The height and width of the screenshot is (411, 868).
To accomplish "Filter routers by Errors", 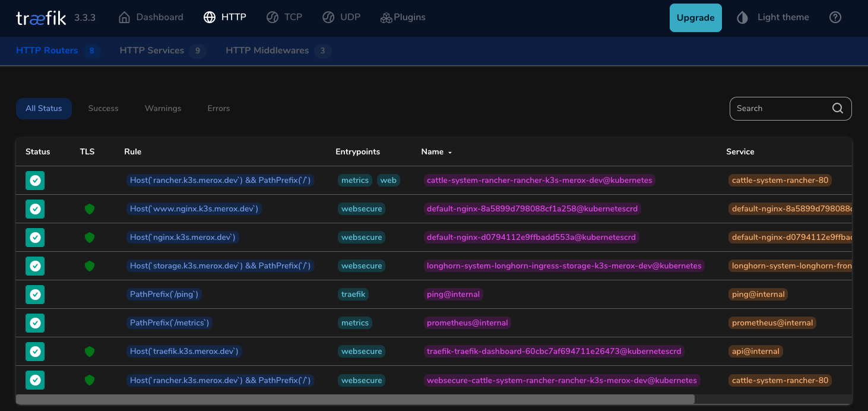I will point(218,109).
